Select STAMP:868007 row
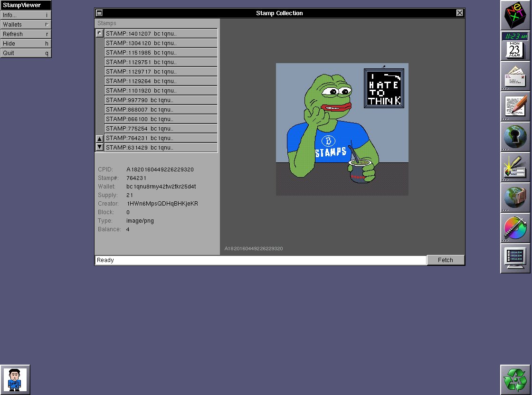This screenshot has width=532, height=395. (x=161, y=110)
